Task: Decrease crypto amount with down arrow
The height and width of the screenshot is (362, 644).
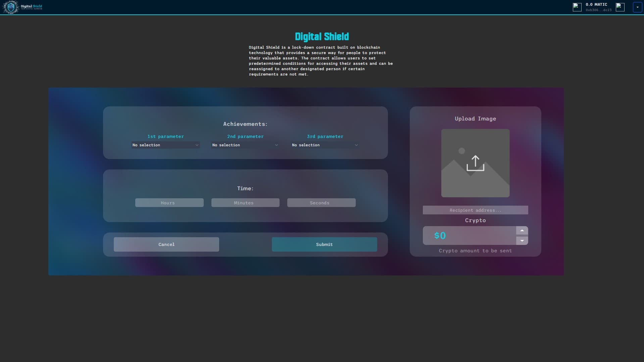Action: pyautogui.click(x=522, y=241)
